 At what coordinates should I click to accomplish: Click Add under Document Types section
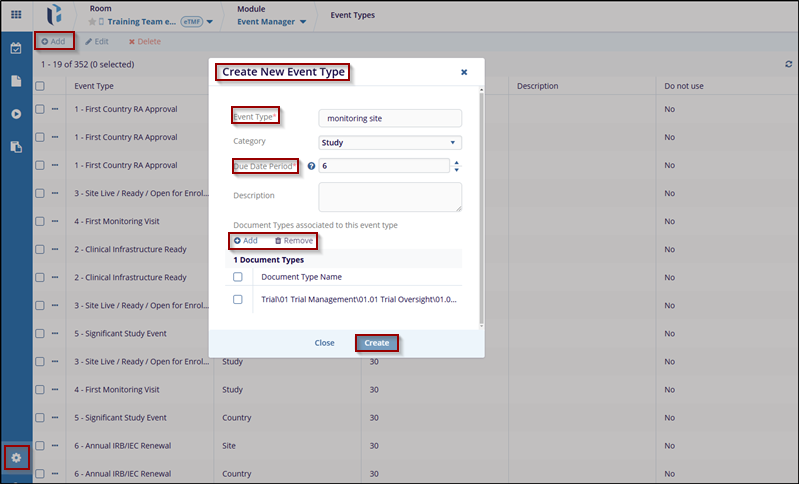pos(246,241)
